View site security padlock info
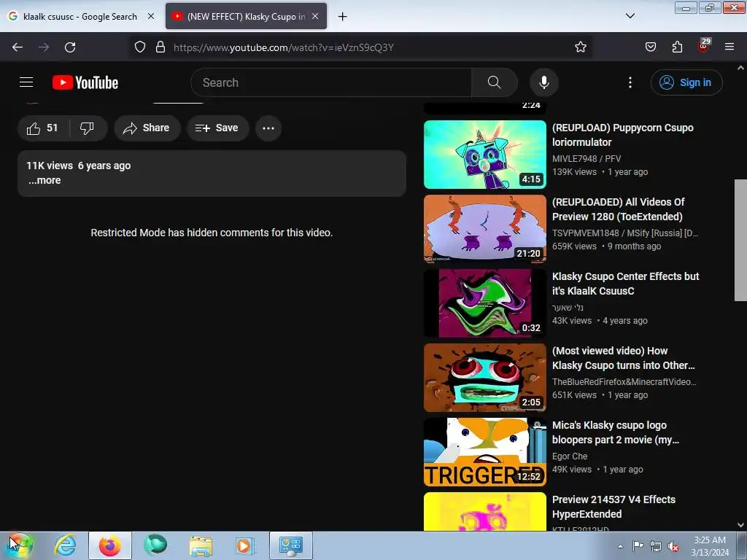 160,47
